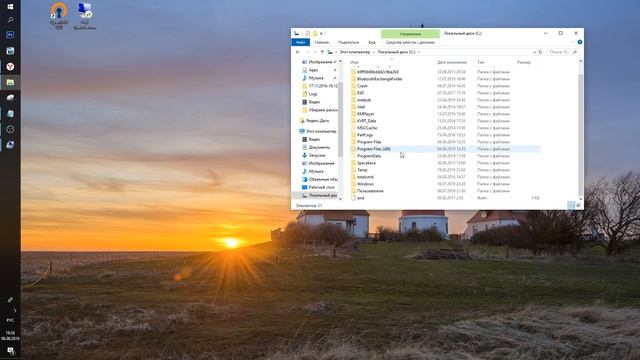Sort by the Дата изменения column header
Screen dimensions: 640x360
(451, 62)
